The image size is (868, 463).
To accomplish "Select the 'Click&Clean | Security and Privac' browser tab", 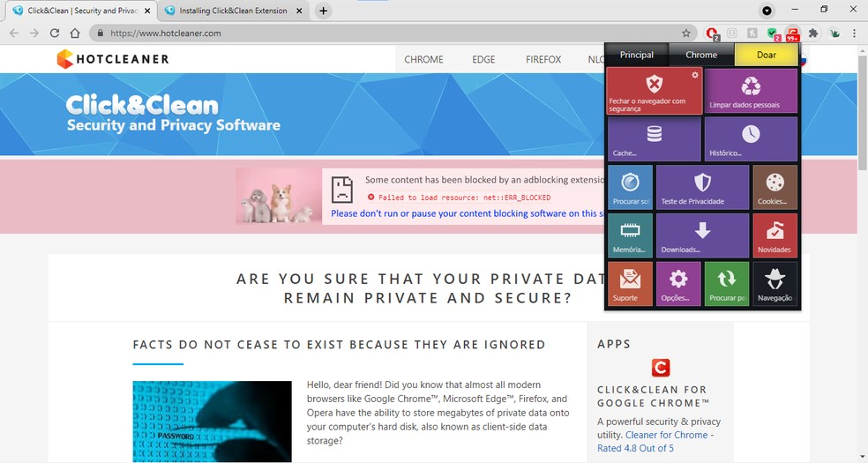I will [x=83, y=11].
